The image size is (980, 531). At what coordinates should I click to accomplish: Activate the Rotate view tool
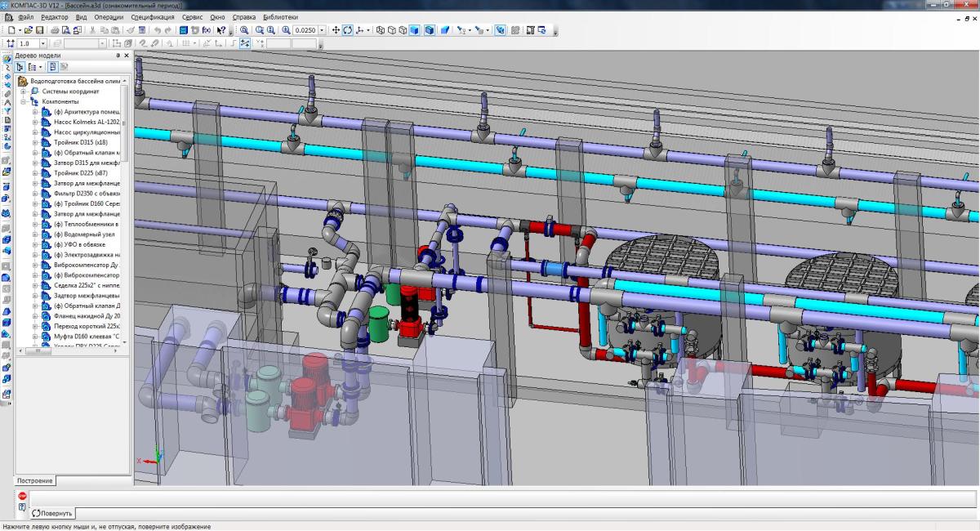[347, 30]
